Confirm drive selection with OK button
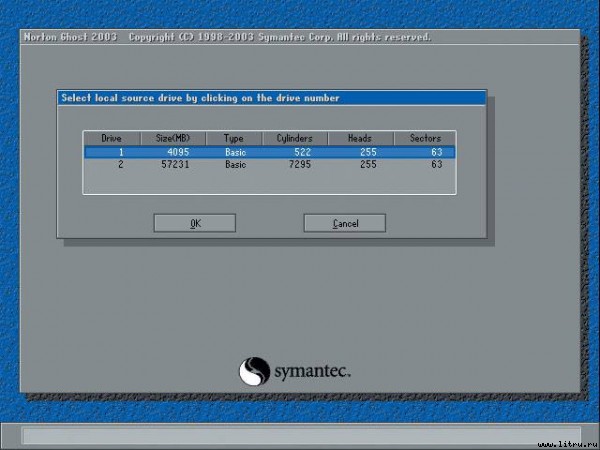The width and height of the screenshot is (600, 450). pyautogui.click(x=194, y=223)
